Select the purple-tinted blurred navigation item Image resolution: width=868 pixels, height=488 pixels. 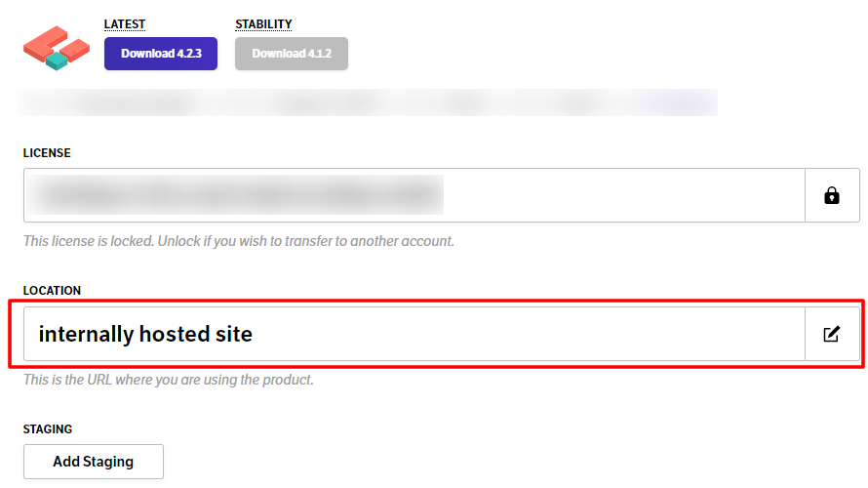click(682, 103)
